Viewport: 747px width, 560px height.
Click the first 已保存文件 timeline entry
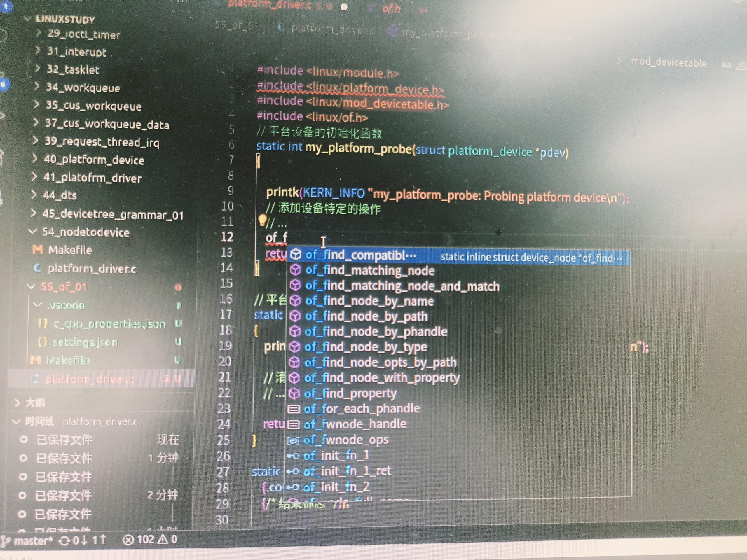point(64,440)
